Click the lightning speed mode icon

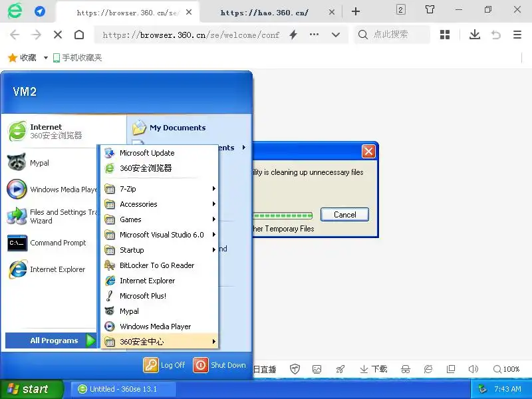(x=293, y=35)
